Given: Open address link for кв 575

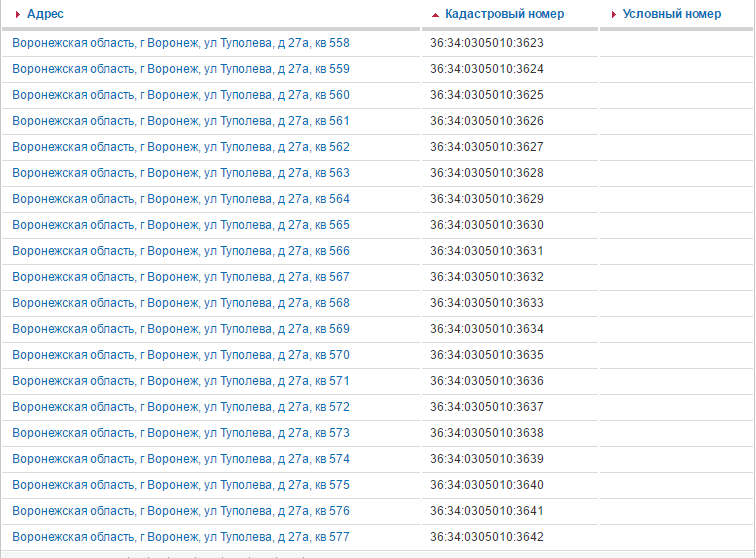Looking at the screenshot, I should [181, 485].
